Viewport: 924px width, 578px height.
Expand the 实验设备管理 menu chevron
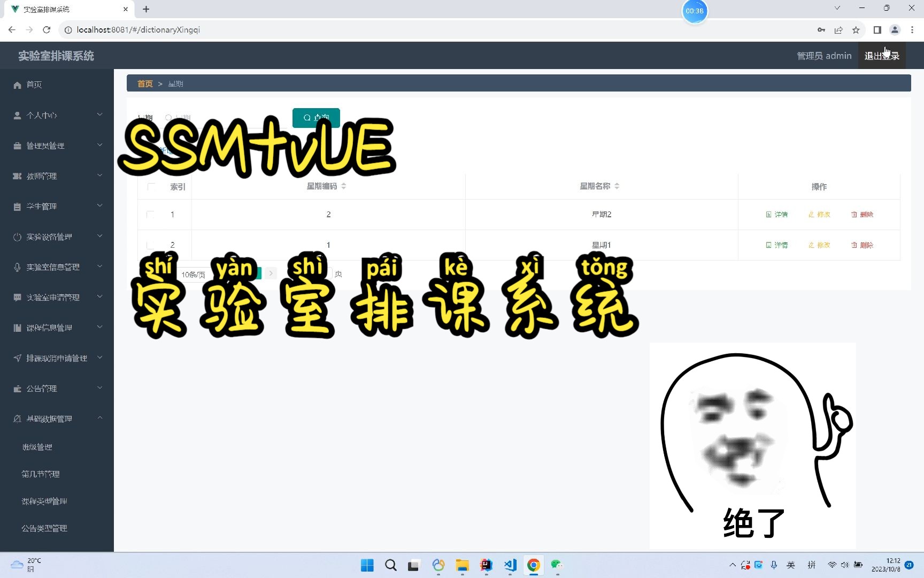[99, 236]
